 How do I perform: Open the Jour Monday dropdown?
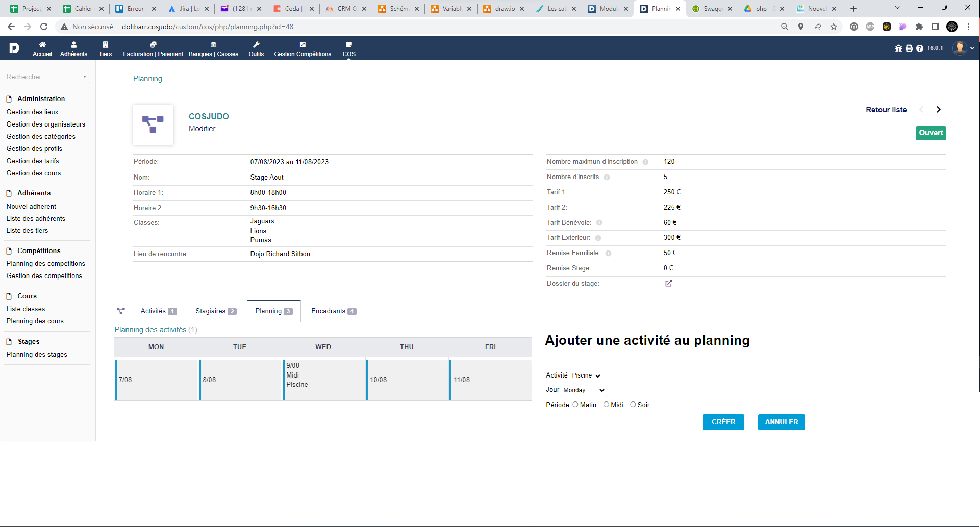tap(584, 390)
